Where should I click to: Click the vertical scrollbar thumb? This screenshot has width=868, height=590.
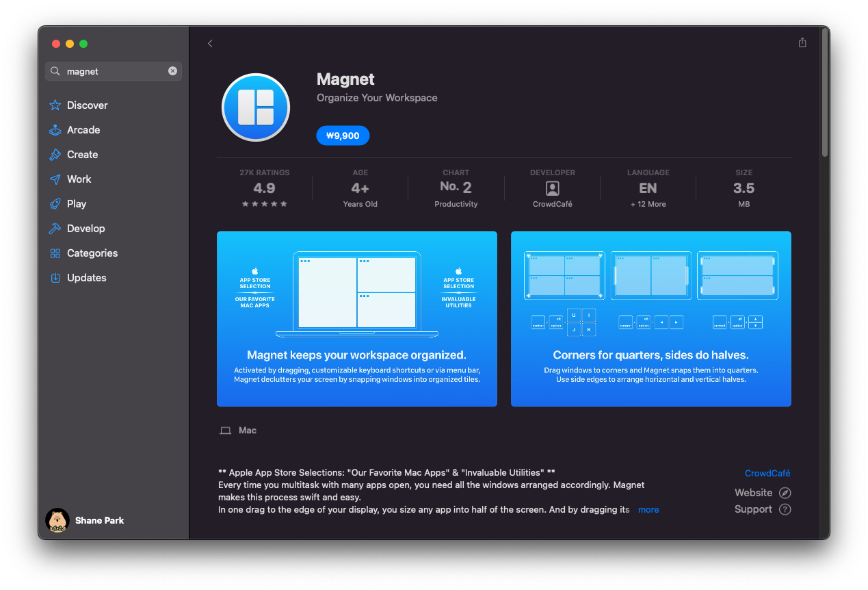coord(825,93)
